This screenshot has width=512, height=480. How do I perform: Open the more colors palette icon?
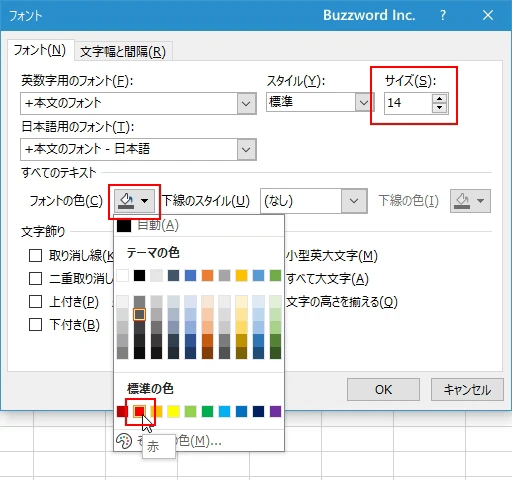[x=124, y=441]
